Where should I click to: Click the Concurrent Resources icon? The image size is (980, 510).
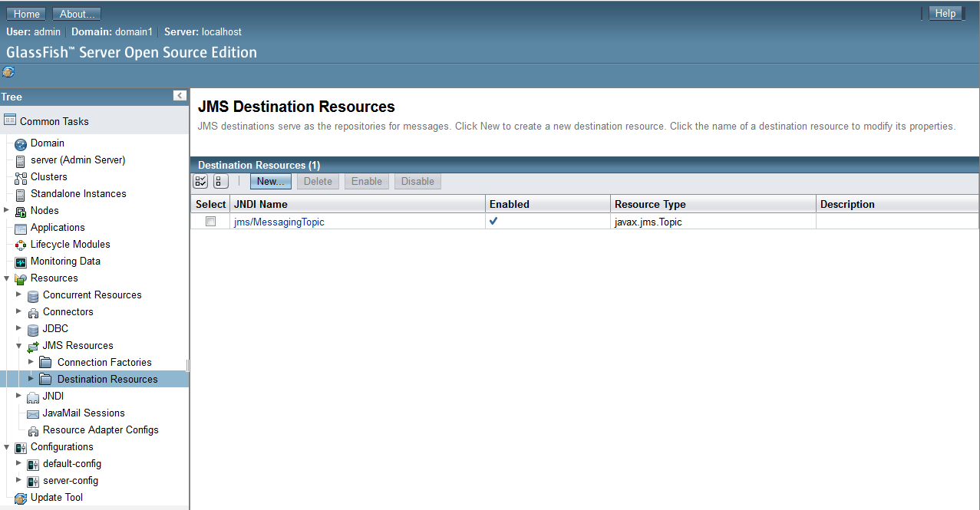pos(33,296)
